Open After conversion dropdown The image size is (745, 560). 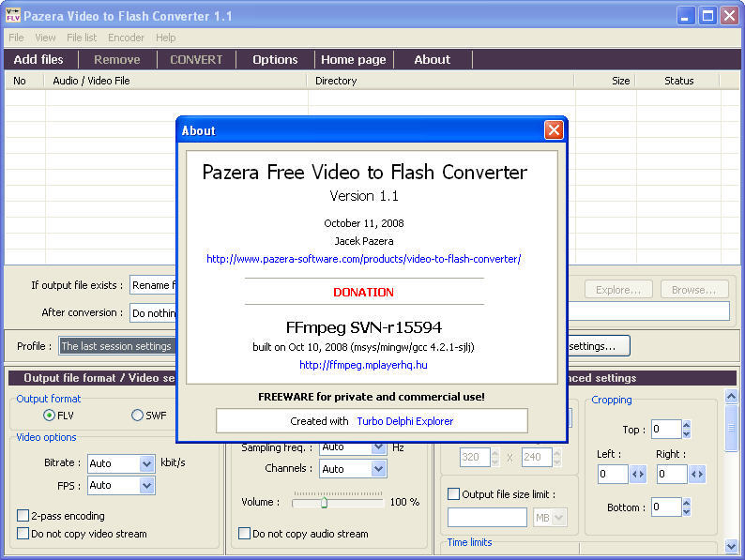tap(153, 313)
